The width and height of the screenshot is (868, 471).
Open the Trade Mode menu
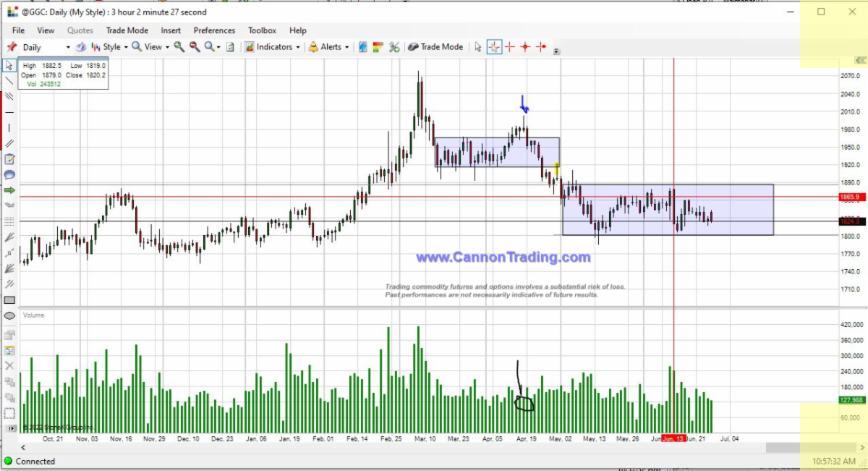127,30
